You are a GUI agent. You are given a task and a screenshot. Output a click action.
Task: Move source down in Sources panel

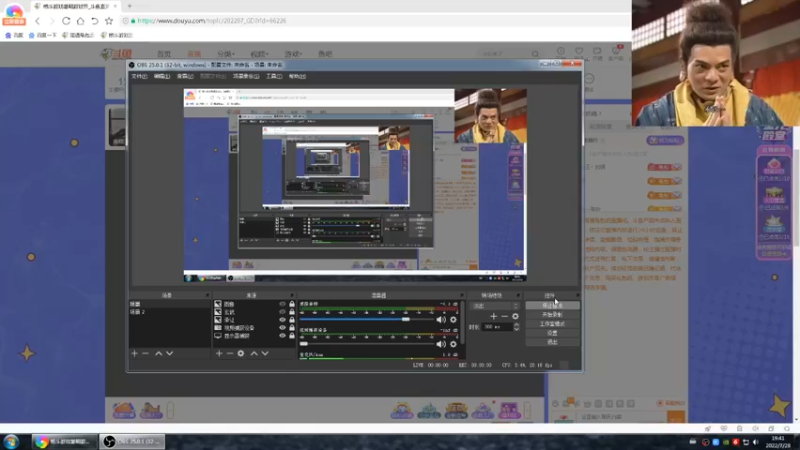click(265, 353)
